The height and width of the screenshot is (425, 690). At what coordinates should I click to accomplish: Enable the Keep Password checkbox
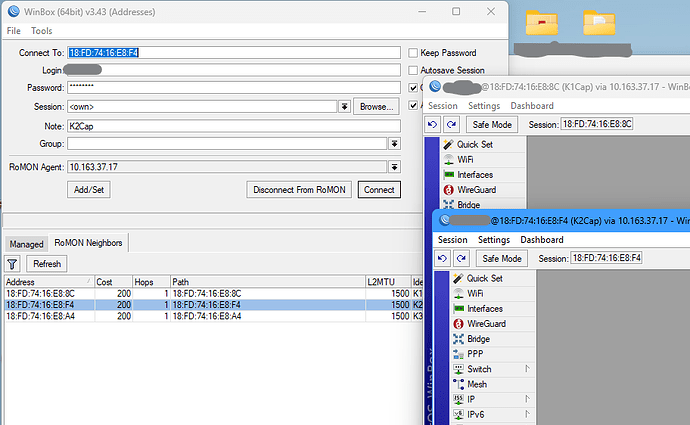pyautogui.click(x=413, y=53)
